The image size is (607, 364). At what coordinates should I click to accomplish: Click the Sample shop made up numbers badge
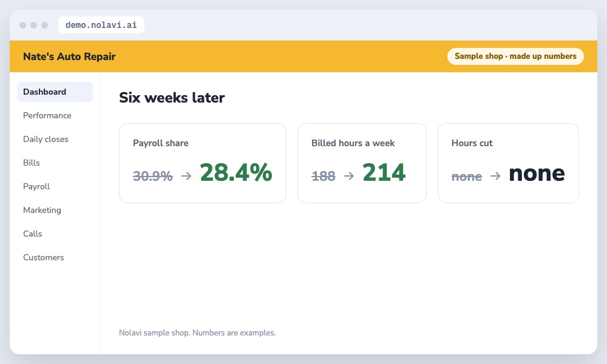(515, 56)
